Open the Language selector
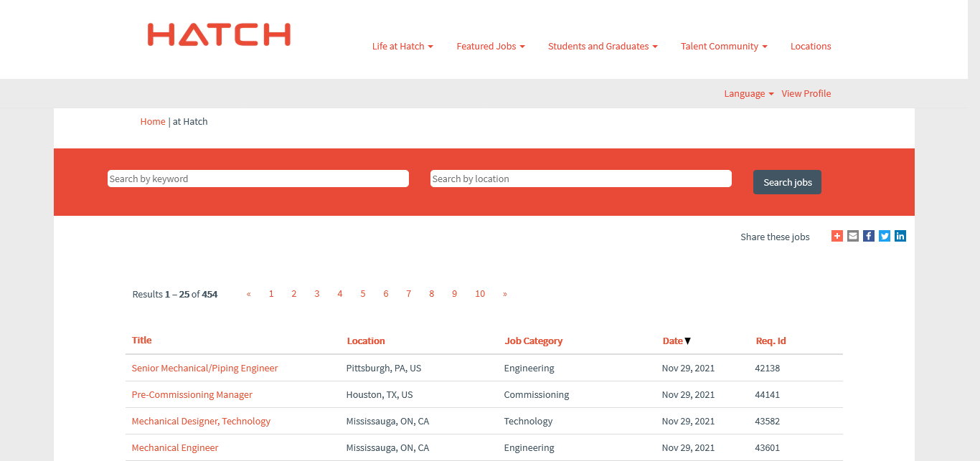This screenshot has width=980, height=461. 748,94
